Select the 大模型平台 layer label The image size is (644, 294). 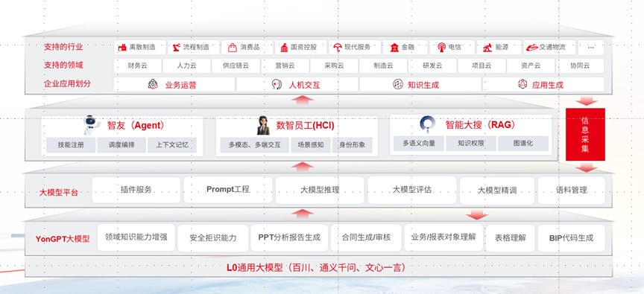(x=58, y=192)
